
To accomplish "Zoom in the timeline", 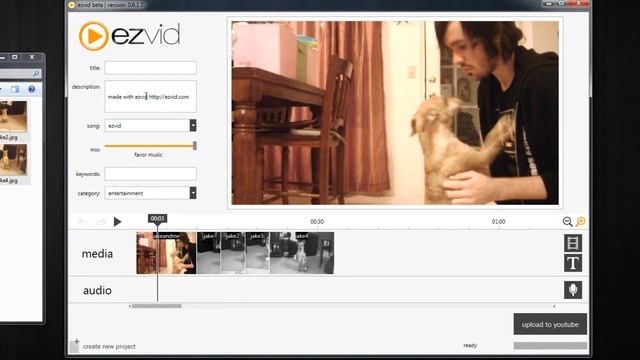I will click(x=580, y=221).
